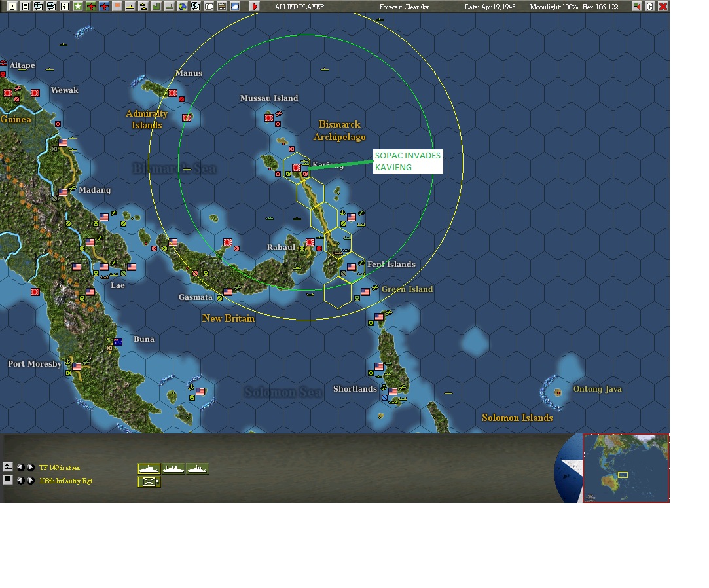709x588 pixels.
Task: Close the game with the red X
Action: [x=663, y=7]
